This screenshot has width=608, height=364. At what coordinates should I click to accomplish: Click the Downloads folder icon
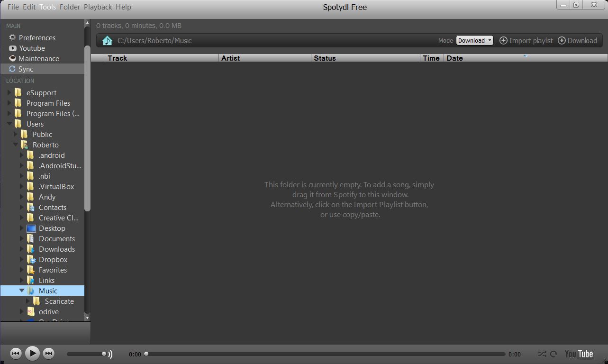[31, 249]
